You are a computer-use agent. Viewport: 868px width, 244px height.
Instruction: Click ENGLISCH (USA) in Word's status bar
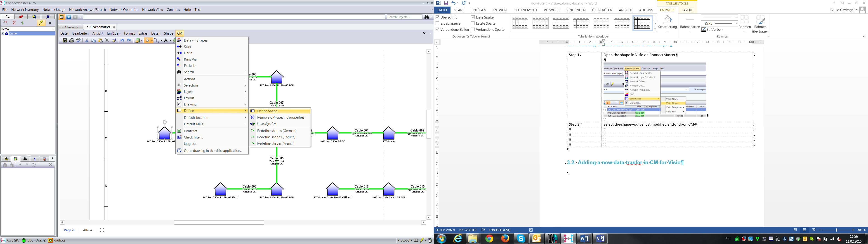499,230
